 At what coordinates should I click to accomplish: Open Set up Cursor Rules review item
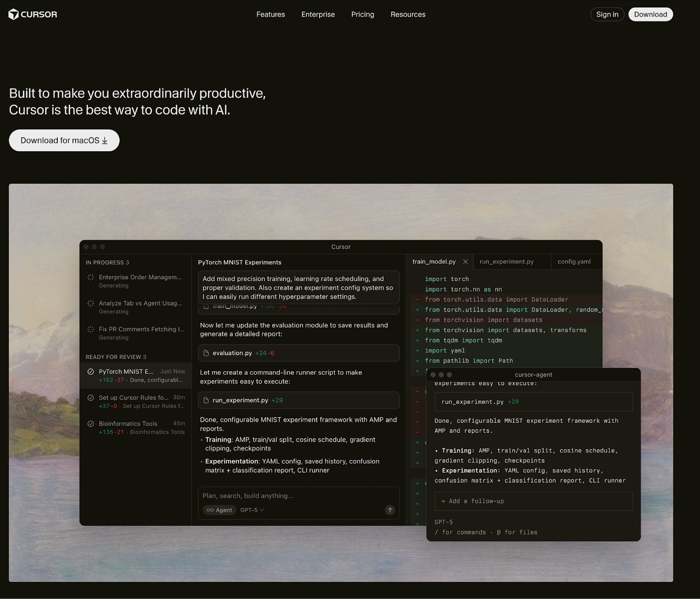pos(136,401)
